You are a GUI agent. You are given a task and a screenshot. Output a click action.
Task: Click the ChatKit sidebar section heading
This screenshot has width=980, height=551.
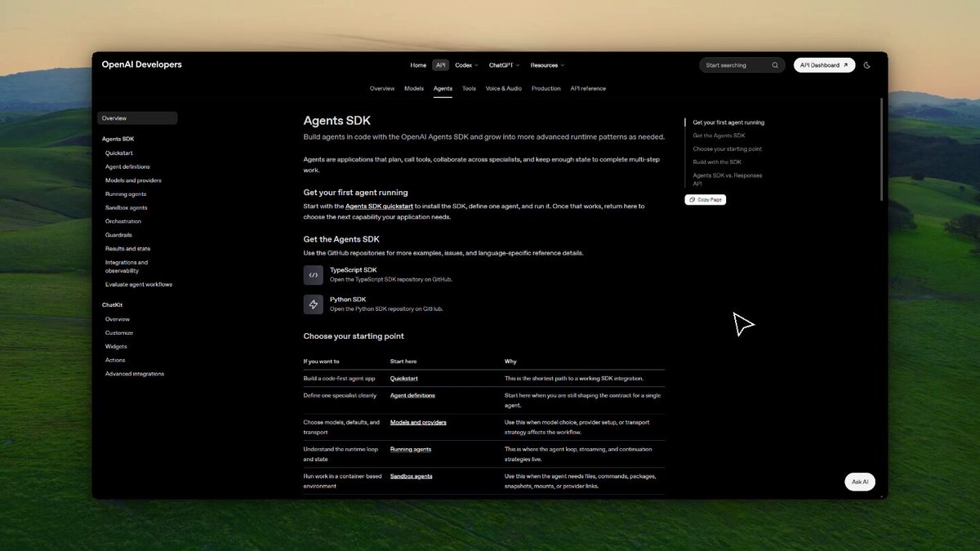(112, 305)
